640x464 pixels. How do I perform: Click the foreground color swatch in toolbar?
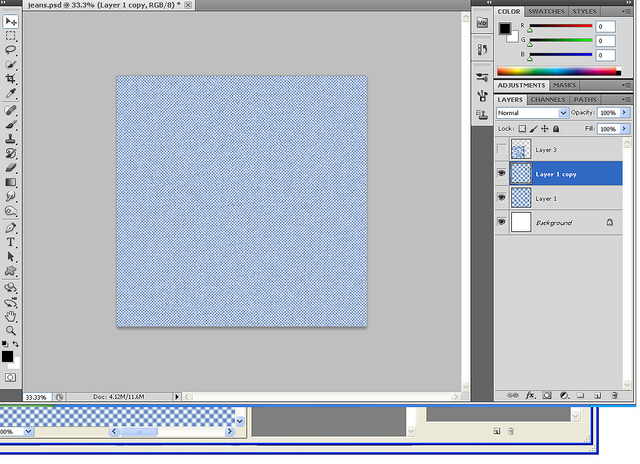tap(7, 356)
